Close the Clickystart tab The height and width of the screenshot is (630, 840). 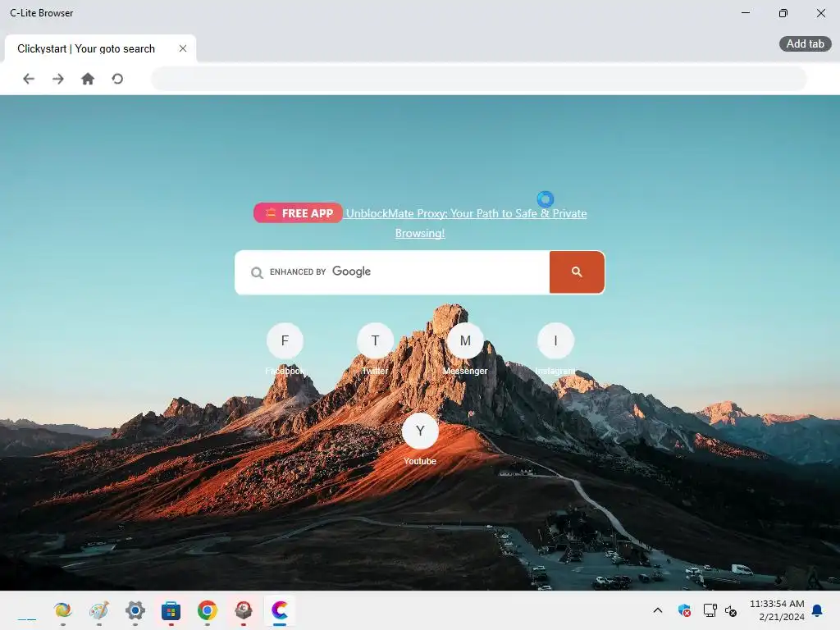coord(183,48)
